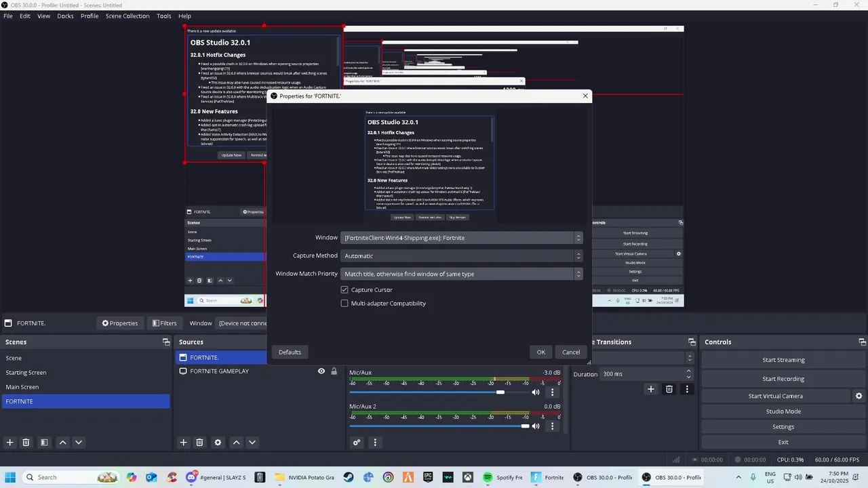Reset properties with the Defaults button
This screenshot has width=868, height=488.
[x=290, y=352]
